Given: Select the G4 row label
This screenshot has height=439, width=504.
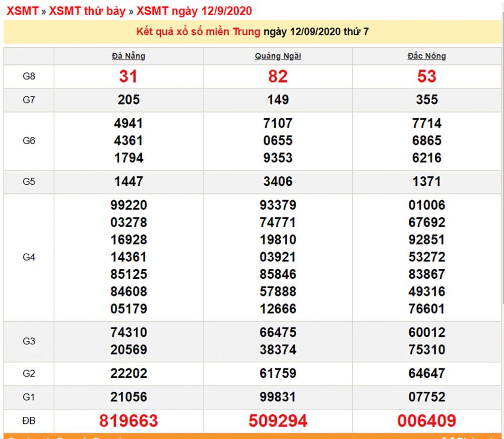Looking at the screenshot, I should click(x=29, y=257).
